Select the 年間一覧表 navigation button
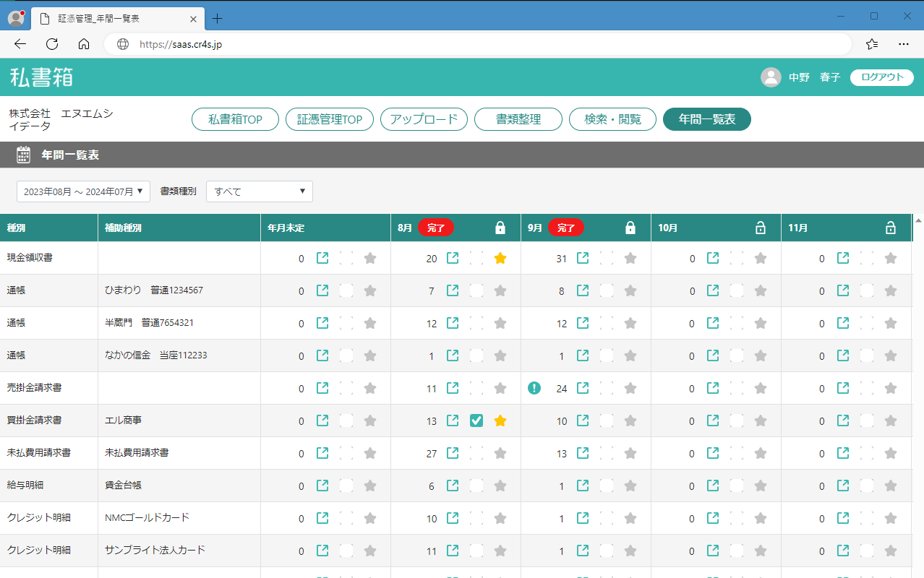The height and width of the screenshot is (578, 924). point(707,119)
